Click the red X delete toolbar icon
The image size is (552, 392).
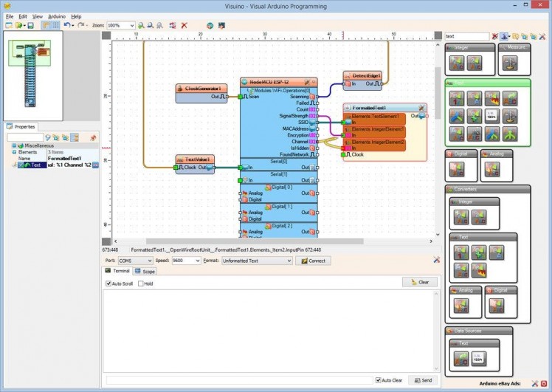[x=184, y=25]
